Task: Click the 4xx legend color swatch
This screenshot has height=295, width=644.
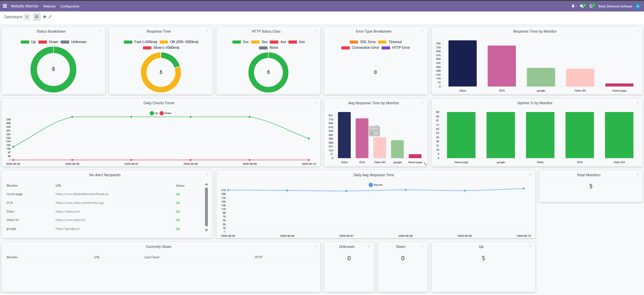Action: click(274, 42)
